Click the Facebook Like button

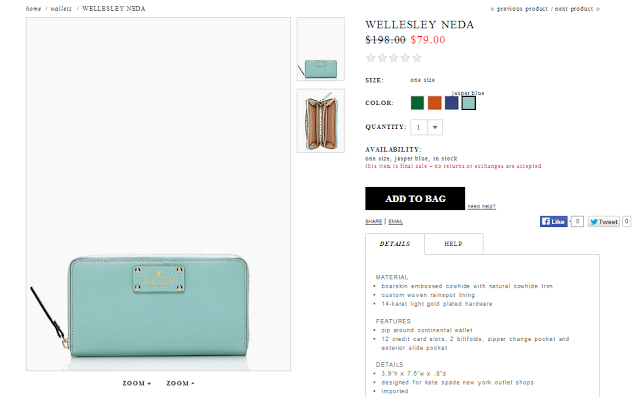tap(553, 222)
